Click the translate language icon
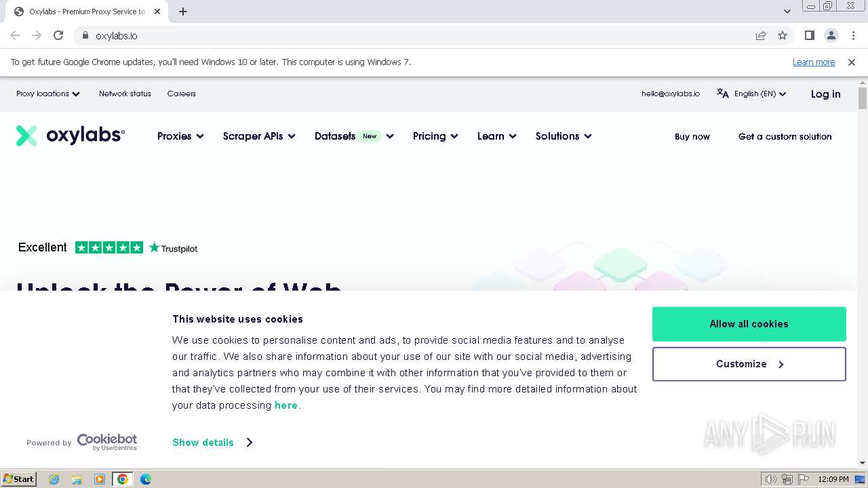Image resolution: width=868 pixels, height=488 pixels. coord(723,94)
